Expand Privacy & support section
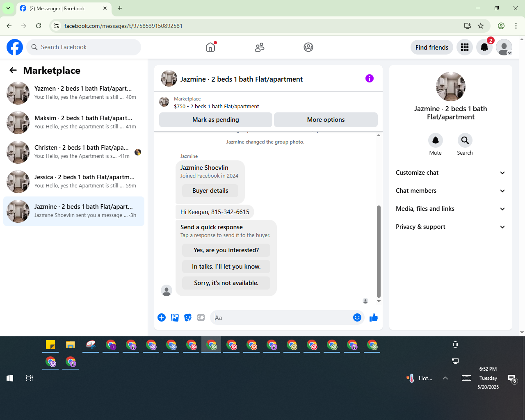Image resolution: width=525 pixels, height=420 pixels. pyautogui.click(x=451, y=227)
